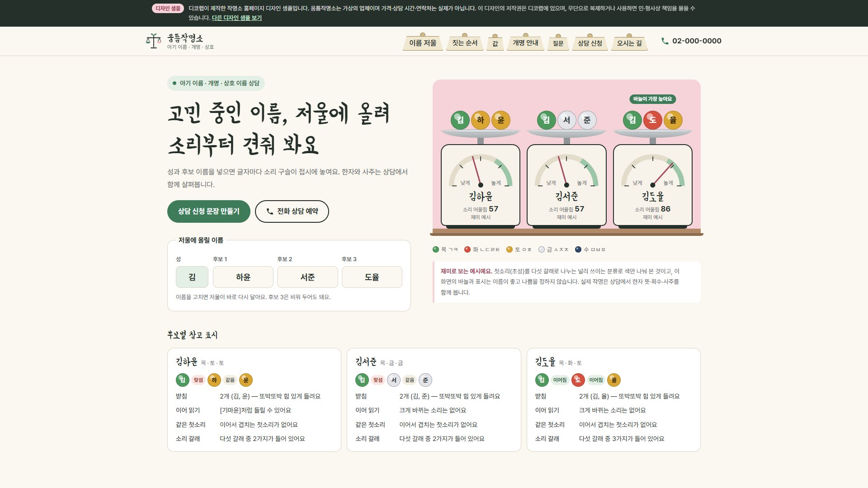The image size is (868, 488).
Task: Click the 전화 상담 예약 button
Action: point(292,211)
